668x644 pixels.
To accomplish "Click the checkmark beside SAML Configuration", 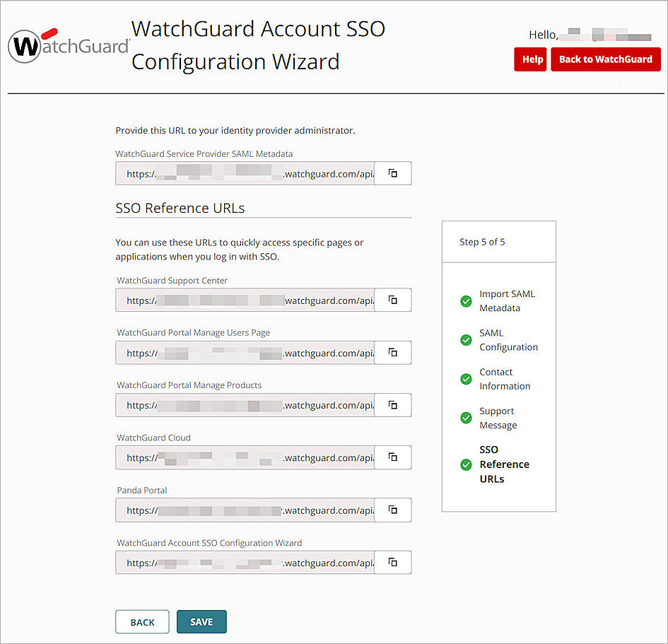I will pyautogui.click(x=466, y=340).
